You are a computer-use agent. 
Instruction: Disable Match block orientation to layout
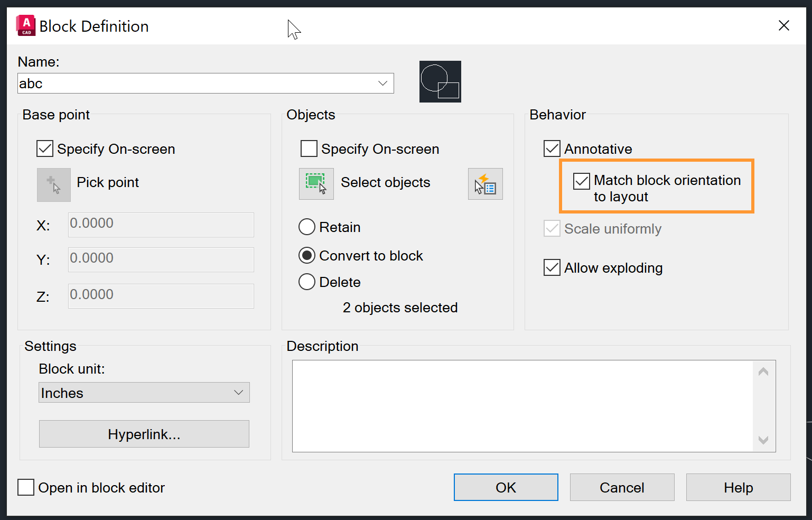tap(581, 181)
